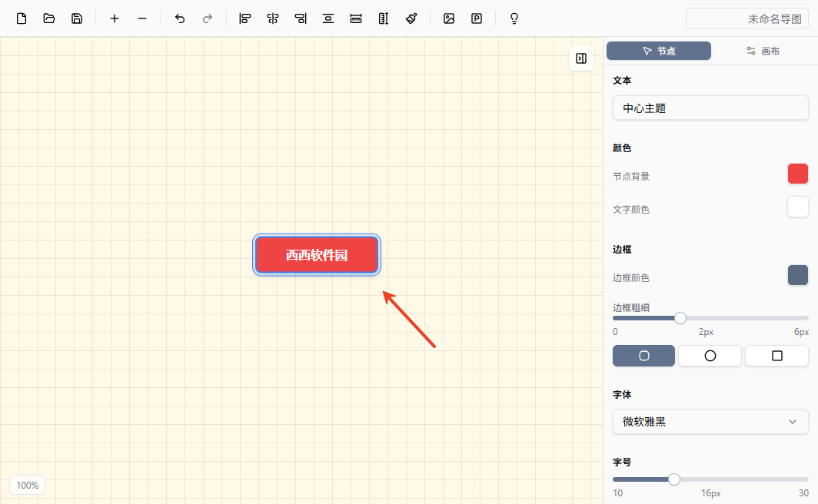Add a node with the plus icon
This screenshot has height=504, width=818.
pyautogui.click(x=115, y=18)
